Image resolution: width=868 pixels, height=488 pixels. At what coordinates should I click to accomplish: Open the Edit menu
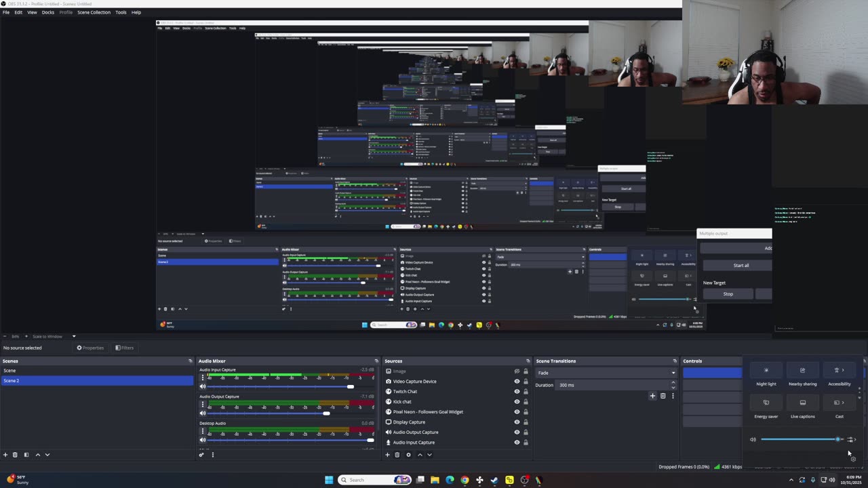[18, 12]
